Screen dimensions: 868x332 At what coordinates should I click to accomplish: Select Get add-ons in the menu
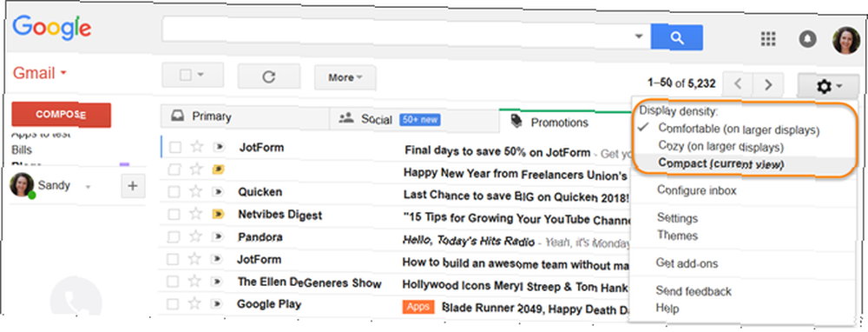(686, 263)
